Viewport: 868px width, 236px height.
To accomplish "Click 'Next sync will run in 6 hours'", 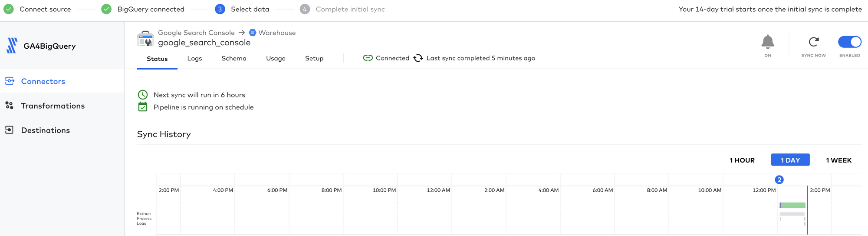I will [199, 95].
